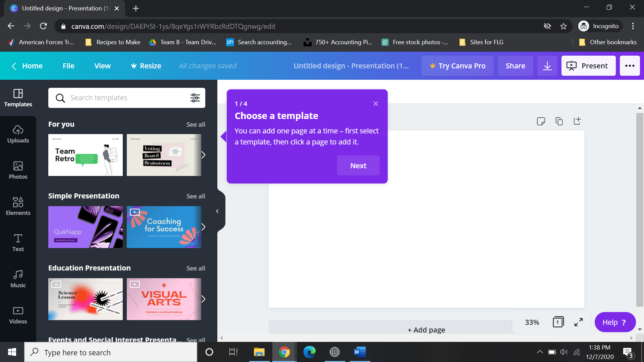Toggle grid view with page count icon
Viewport: 644px width, 362px height.
[x=558, y=322]
